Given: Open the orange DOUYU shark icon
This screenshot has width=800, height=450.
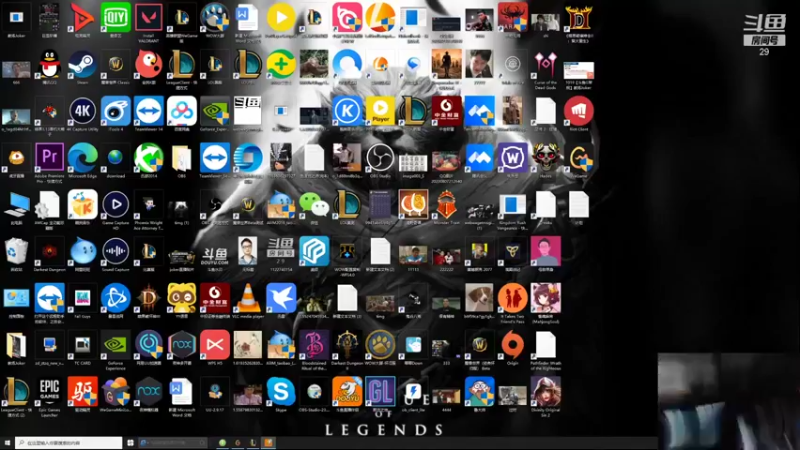Looking at the screenshot, I should pyautogui.click(x=347, y=392).
